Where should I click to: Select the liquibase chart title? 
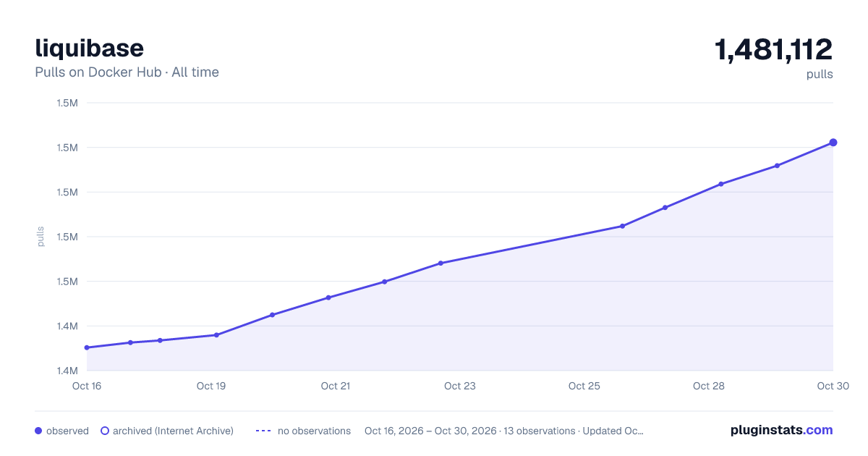(x=89, y=48)
